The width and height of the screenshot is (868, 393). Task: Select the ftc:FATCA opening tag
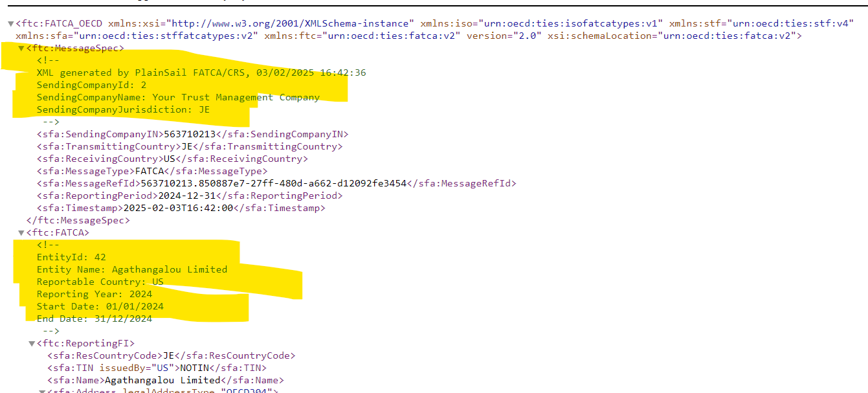point(58,232)
